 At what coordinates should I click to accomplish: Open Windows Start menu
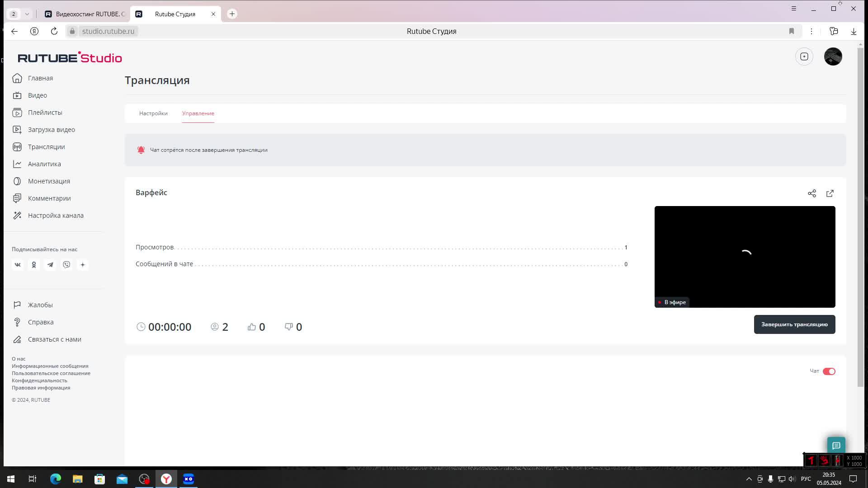(x=11, y=479)
